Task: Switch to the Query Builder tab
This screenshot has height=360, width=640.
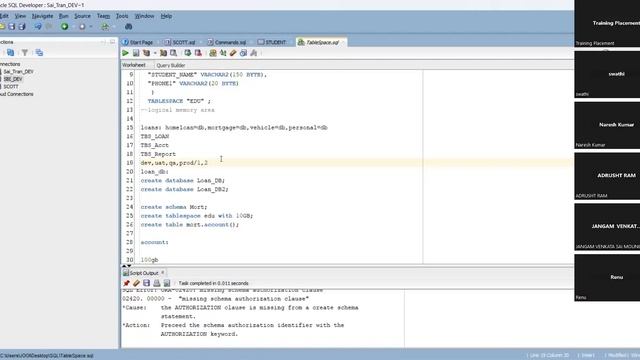Action: [x=171, y=65]
